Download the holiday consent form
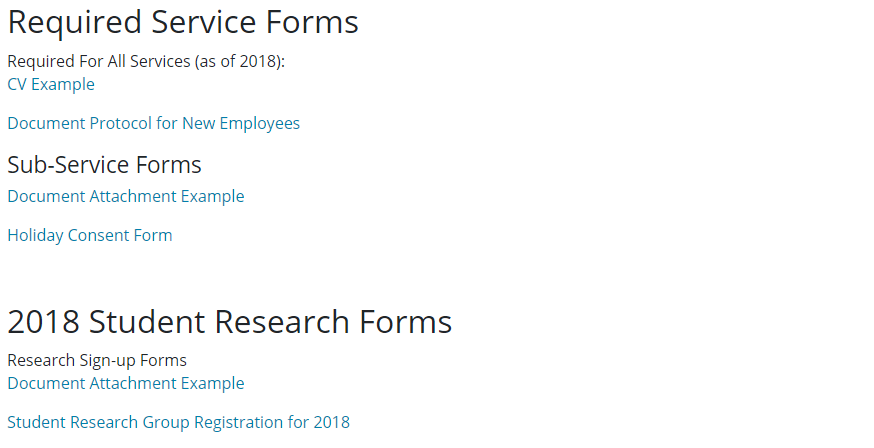 (90, 236)
